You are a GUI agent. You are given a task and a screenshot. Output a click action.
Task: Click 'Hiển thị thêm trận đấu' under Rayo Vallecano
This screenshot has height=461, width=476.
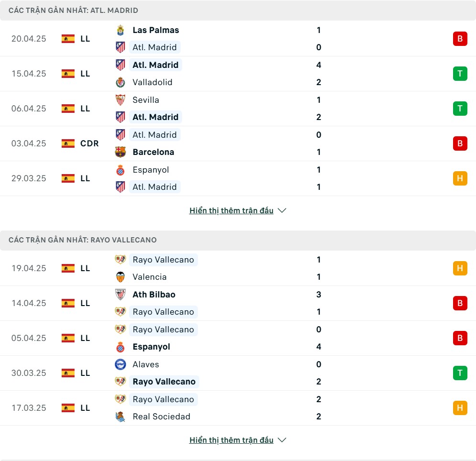tap(231, 440)
